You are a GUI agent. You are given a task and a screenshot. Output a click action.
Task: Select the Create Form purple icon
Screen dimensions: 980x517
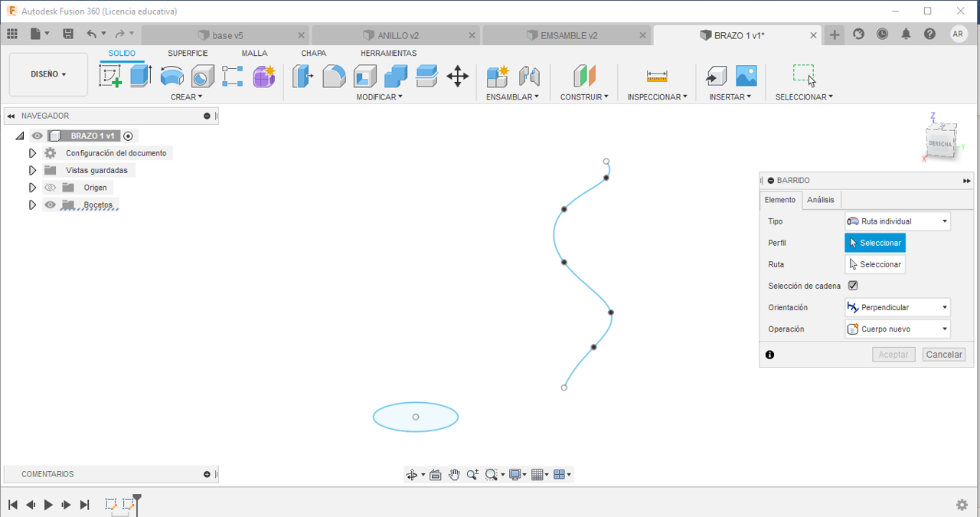(x=263, y=76)
